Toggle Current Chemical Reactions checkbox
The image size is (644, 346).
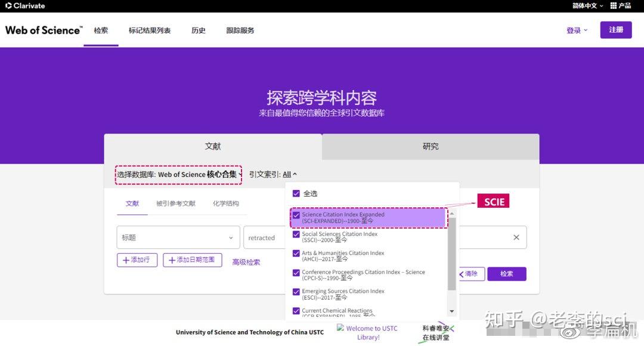coord(296,311)
